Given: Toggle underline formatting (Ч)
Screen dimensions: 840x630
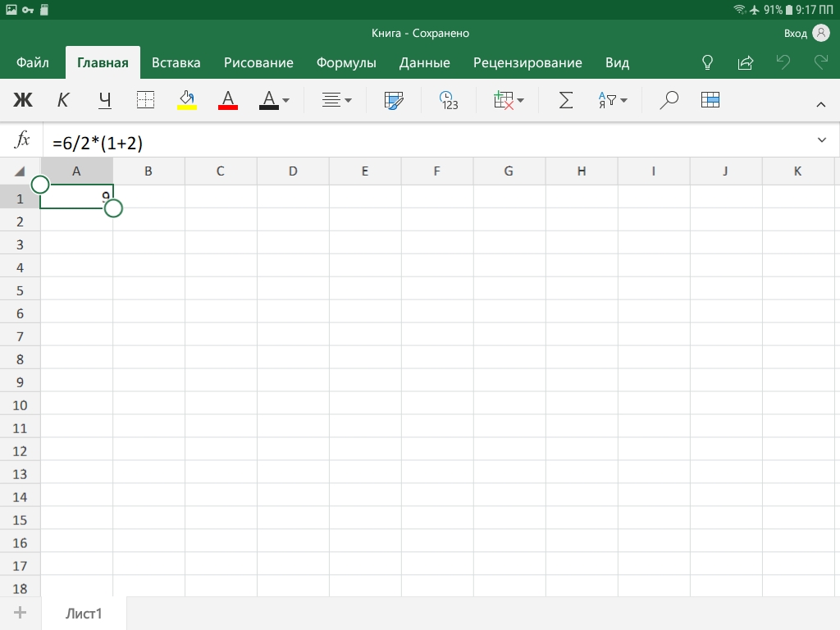Looking at the screenshot, I should point(104,100).
